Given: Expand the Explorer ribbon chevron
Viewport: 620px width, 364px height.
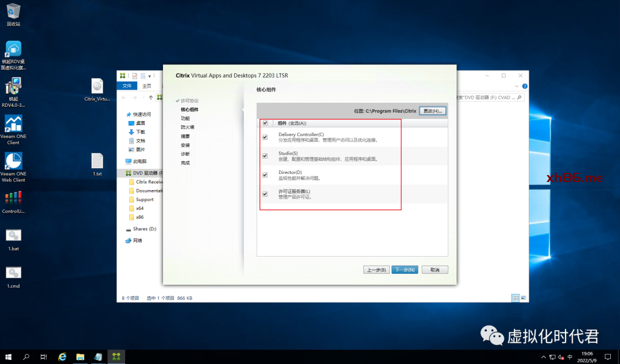Looking at the screenshot, I should click(517, 86).
